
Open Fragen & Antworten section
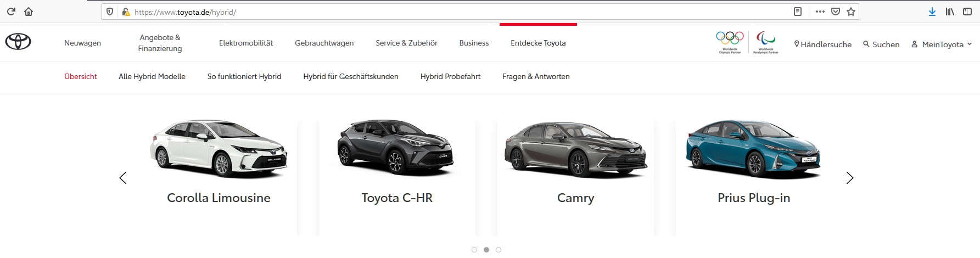click(536, 76)
